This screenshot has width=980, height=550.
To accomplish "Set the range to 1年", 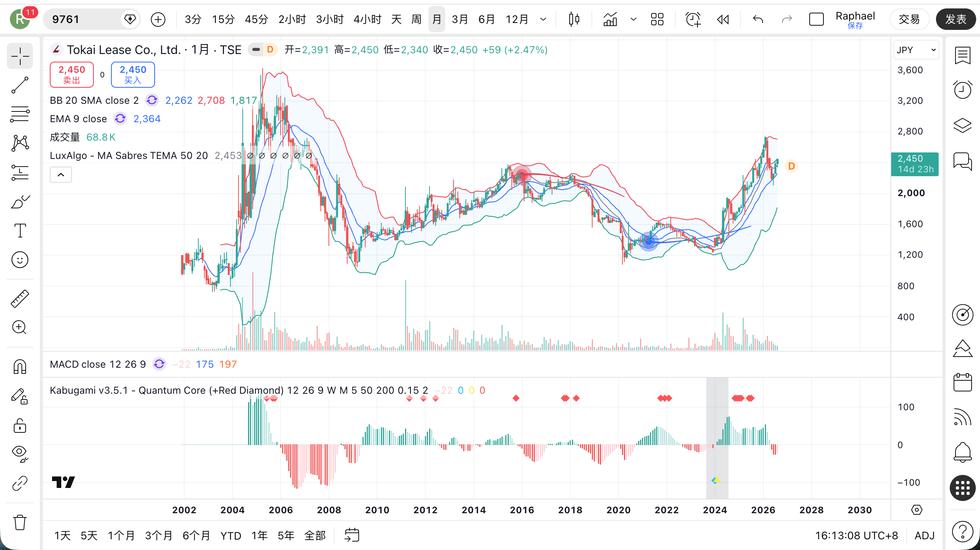I will (260, 535).
